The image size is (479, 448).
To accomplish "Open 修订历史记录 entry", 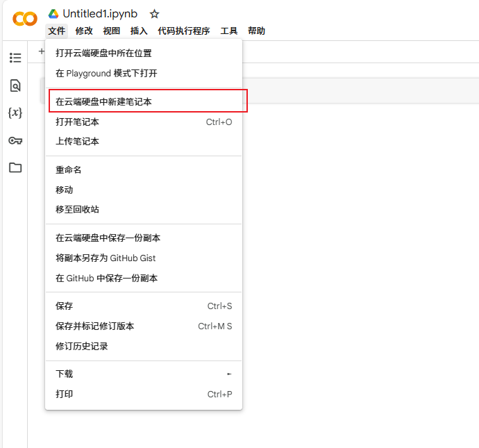I will pyautogui.click(x=144, y=346).
